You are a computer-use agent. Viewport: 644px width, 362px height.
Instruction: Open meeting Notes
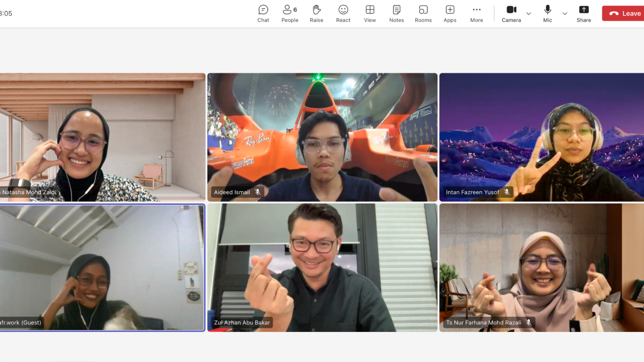396,13
